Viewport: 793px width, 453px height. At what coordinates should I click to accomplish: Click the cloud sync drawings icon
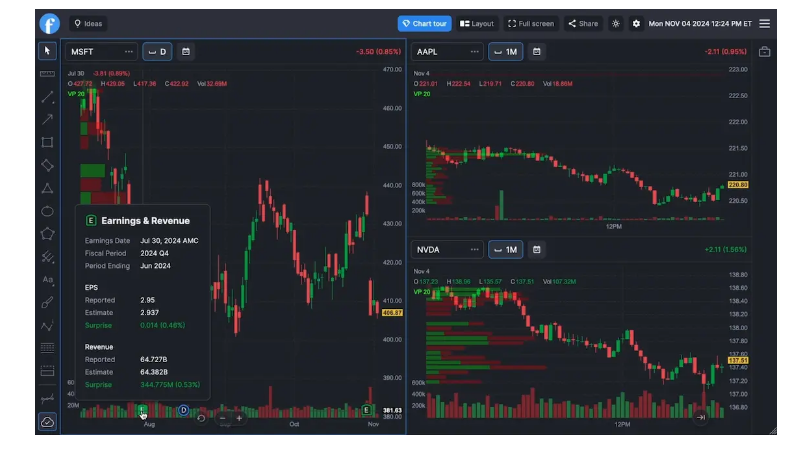[47, 422]
